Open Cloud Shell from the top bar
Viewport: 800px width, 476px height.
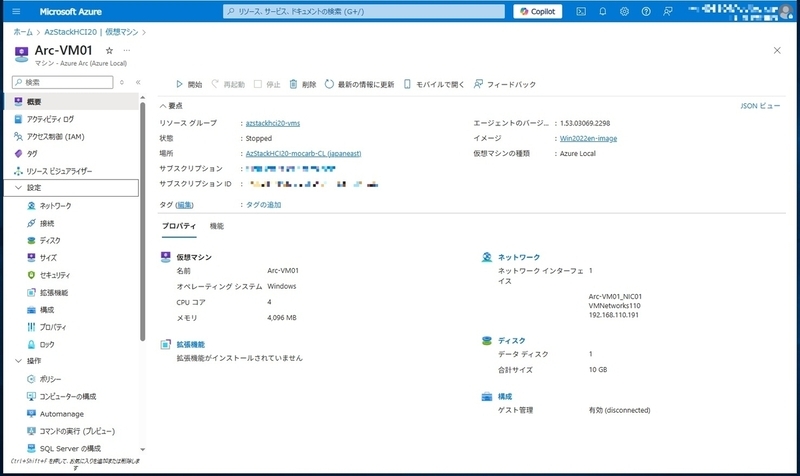click(x=581, y=11)
